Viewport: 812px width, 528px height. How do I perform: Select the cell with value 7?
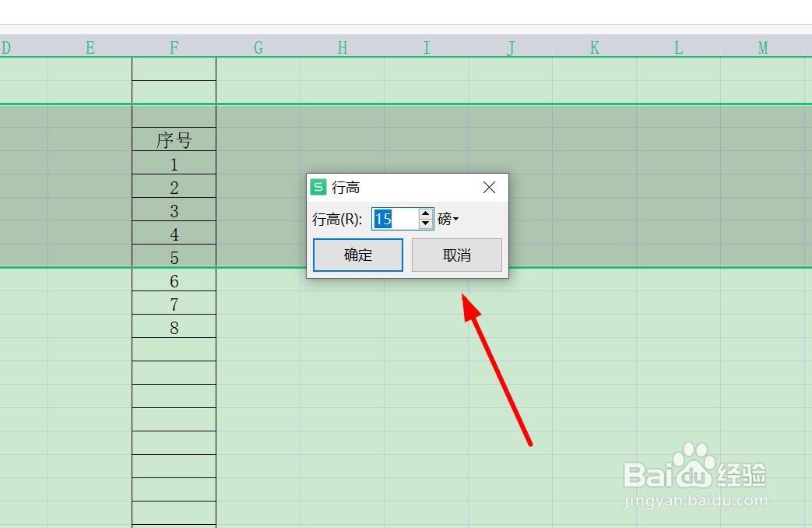pos(174,303)
